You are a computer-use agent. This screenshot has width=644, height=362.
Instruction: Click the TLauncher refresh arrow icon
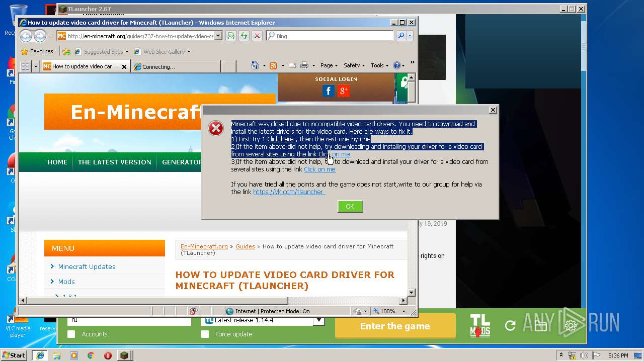tap(510, 326)
